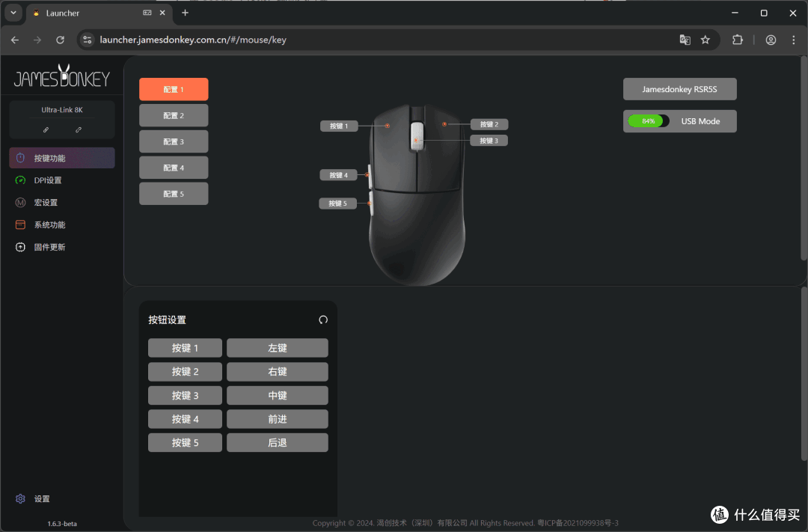
Task: Click the 84% green battery bar
Action: pyautogui.click(x=646, y=121)
